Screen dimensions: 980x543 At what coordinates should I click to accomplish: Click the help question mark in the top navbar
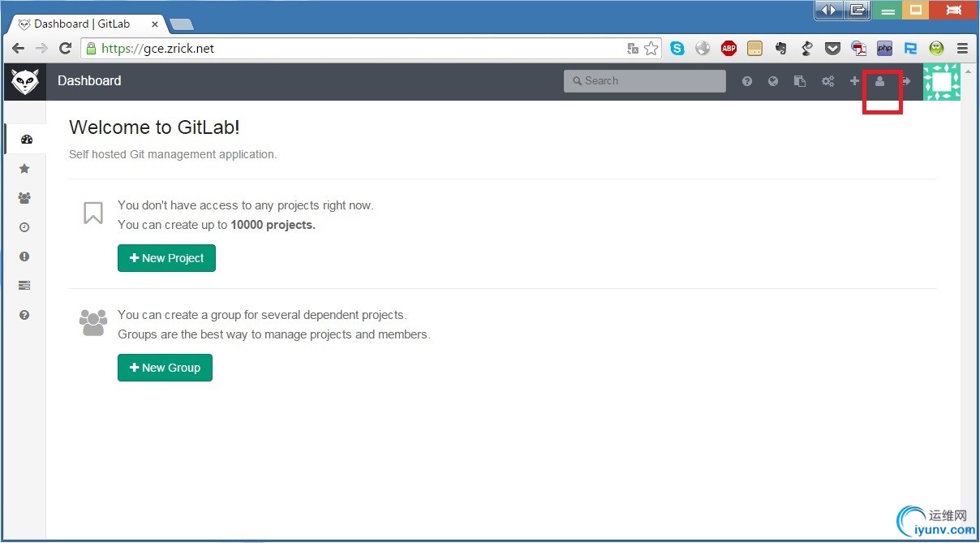pos(747,81)
